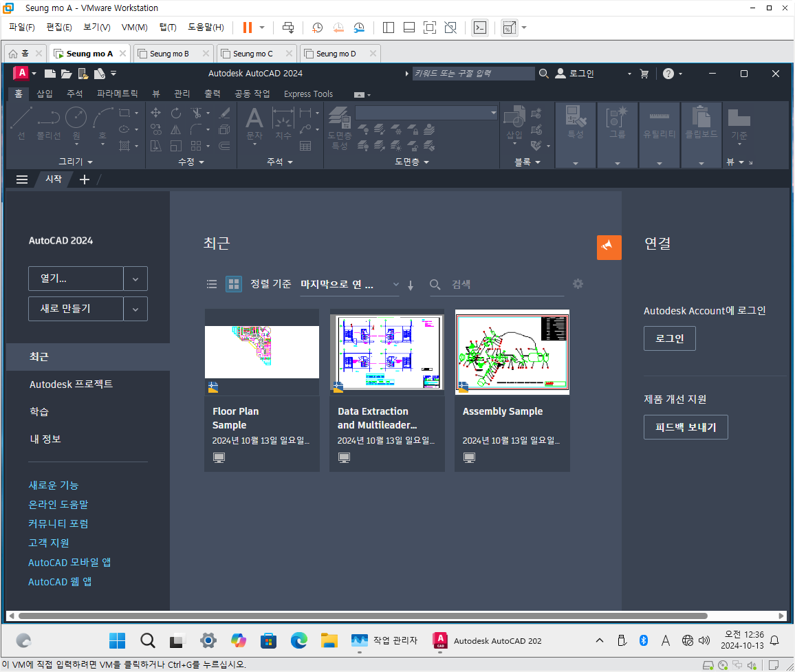Switch recent files to list view
The width and height of the screenshot is (795, 672).
(212, 284)
